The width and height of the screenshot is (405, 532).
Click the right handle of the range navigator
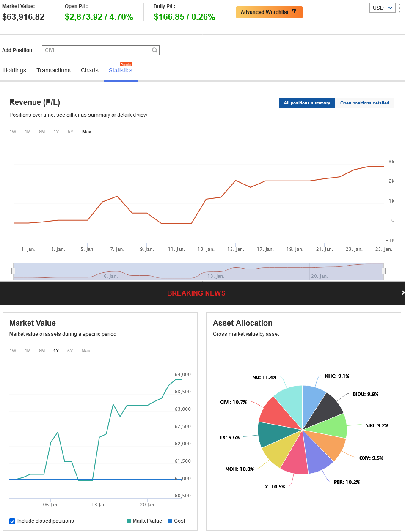pyautogui.click(x=384, y=271)
